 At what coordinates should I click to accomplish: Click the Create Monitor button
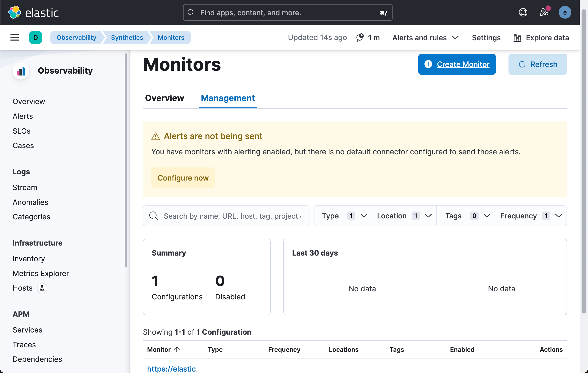point(457,64)
